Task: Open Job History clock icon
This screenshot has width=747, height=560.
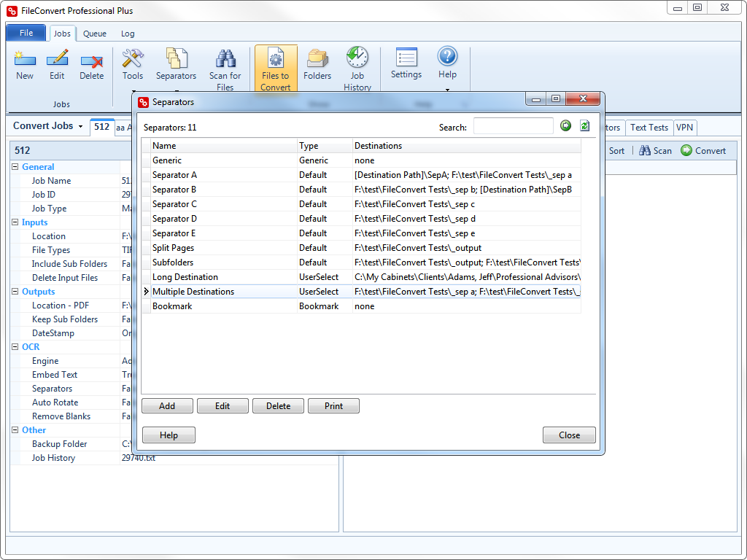Action: point(357,57)
